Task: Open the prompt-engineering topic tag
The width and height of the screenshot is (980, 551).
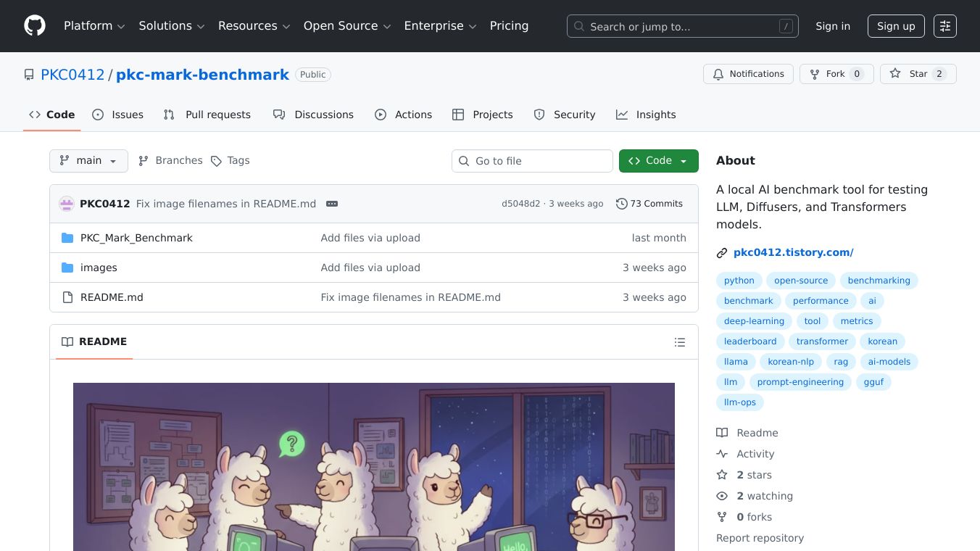Action: pos(800,382)
